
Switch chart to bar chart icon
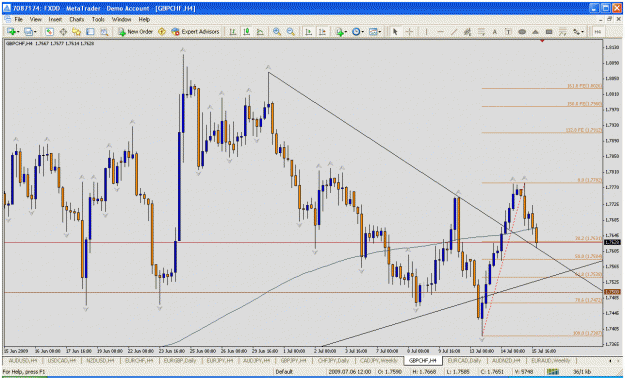233,32
